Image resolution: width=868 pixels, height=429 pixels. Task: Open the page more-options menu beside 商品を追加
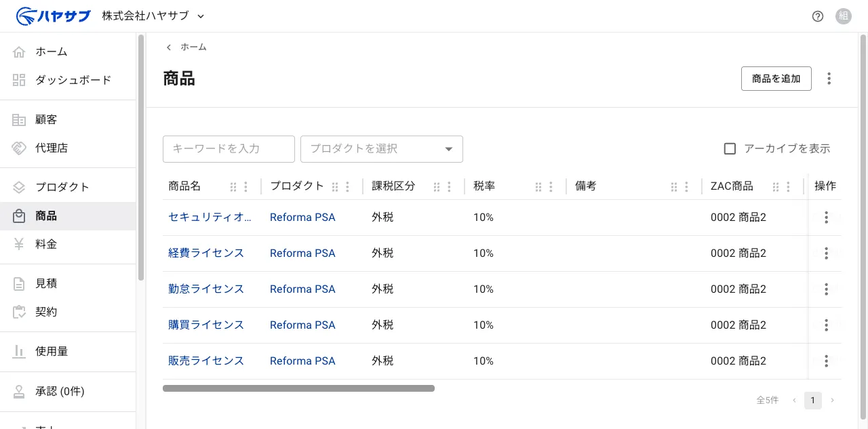tap(829, 79)
